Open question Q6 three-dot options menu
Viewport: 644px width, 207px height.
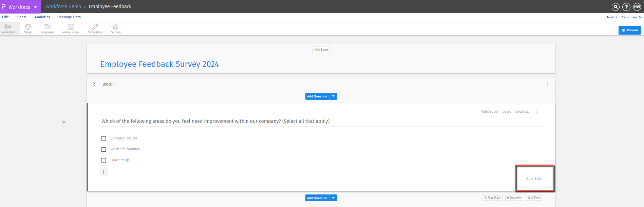pyautogui.click(x=536, y=111)
